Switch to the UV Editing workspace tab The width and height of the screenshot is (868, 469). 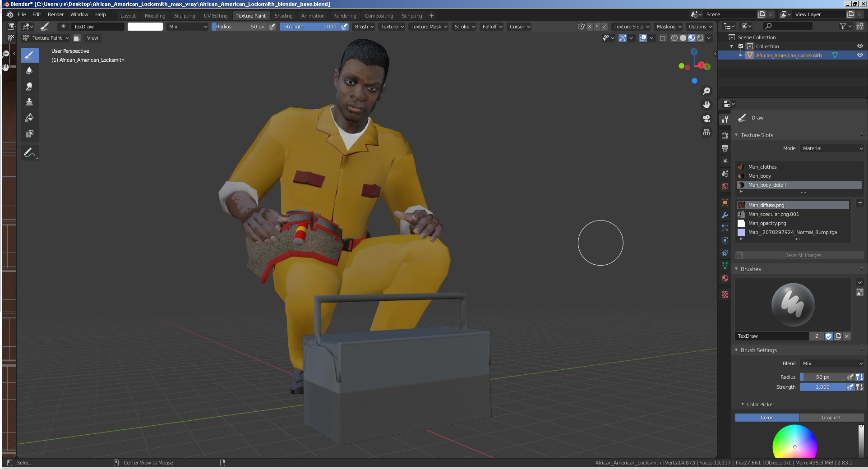[x=216, y=16]
